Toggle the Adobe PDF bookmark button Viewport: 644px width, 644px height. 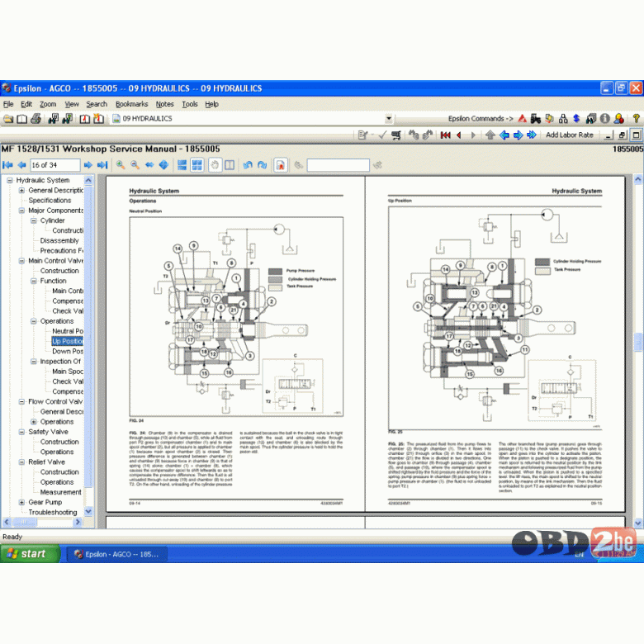[281, 165]
